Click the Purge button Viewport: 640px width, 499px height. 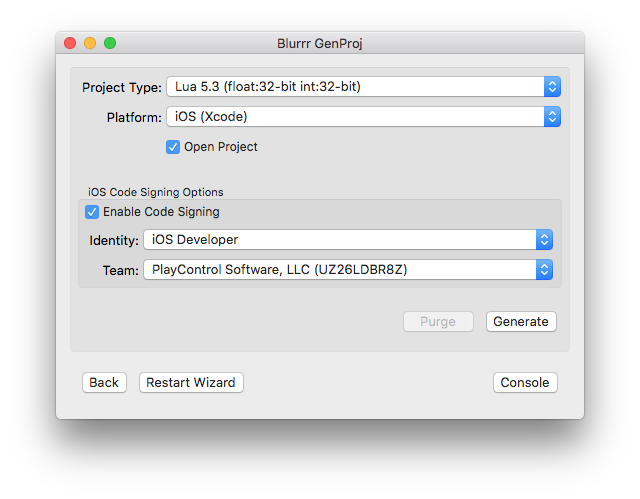[437, 322]
